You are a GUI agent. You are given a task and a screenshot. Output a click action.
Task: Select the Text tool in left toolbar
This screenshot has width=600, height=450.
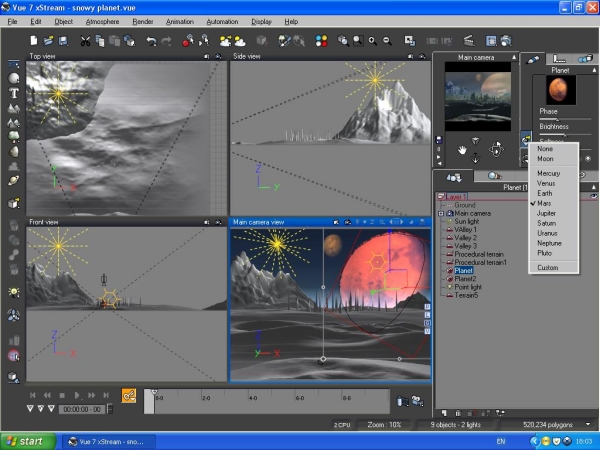pyautogui.click(x=14, y=93)
